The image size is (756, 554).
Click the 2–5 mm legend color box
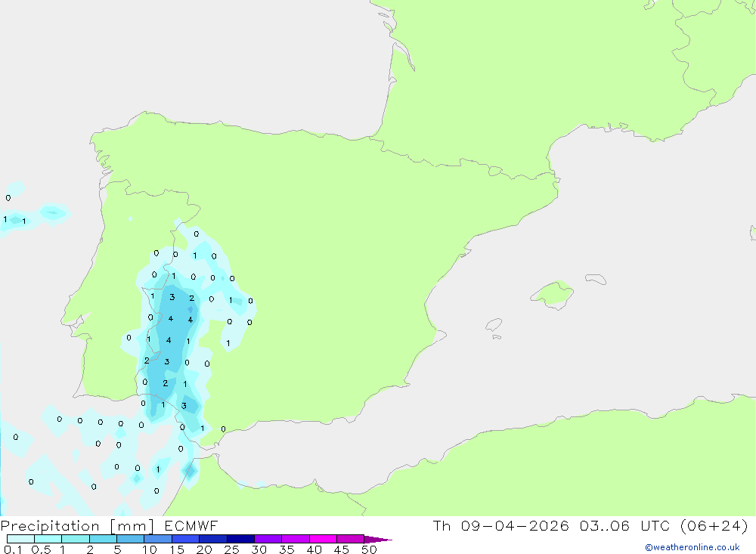[x=103, y=539]
